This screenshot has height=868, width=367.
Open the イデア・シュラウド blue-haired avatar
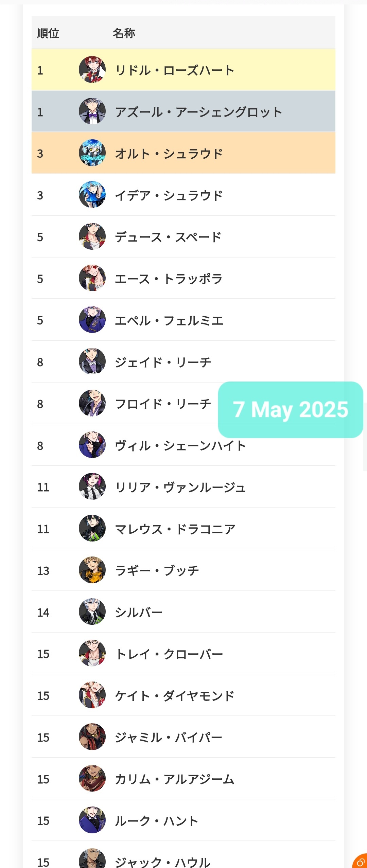coord(92,195)
